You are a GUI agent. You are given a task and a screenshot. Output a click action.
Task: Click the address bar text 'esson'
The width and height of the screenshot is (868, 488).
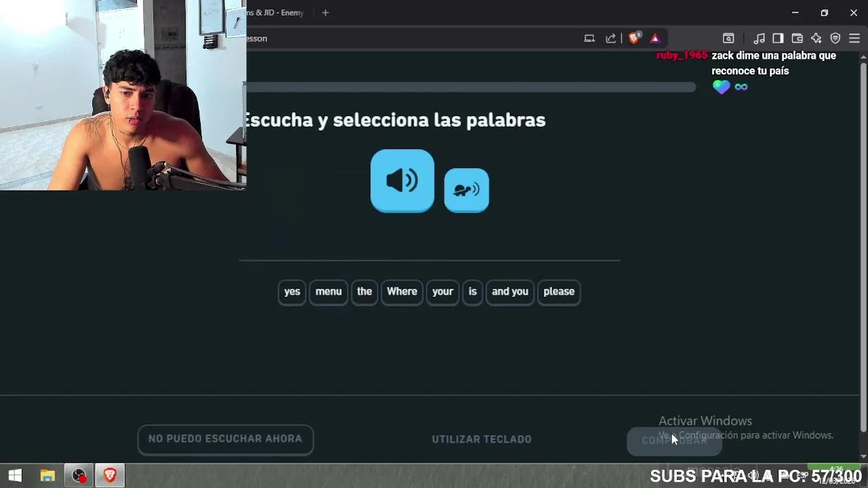click(x=257, y=39)
